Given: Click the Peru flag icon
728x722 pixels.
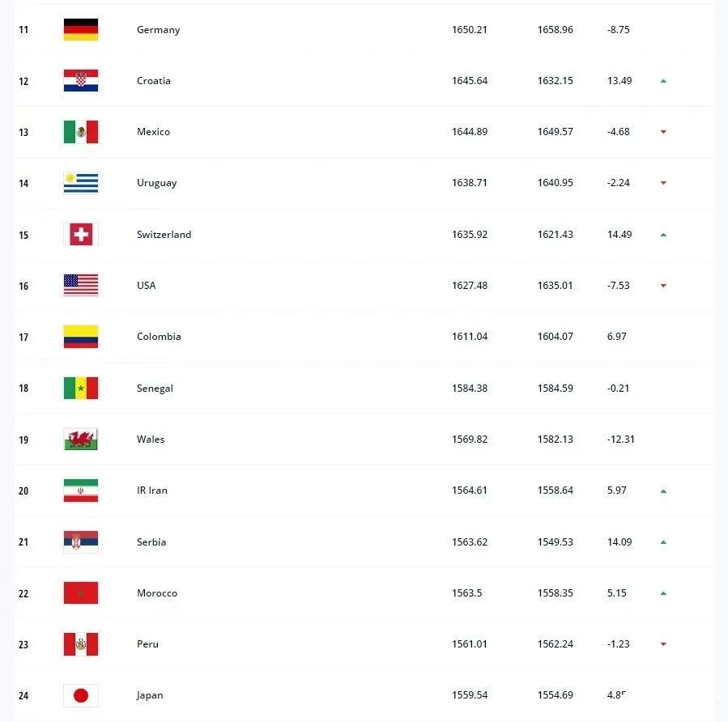Looking at the screenshot, I should coord(81,644).
